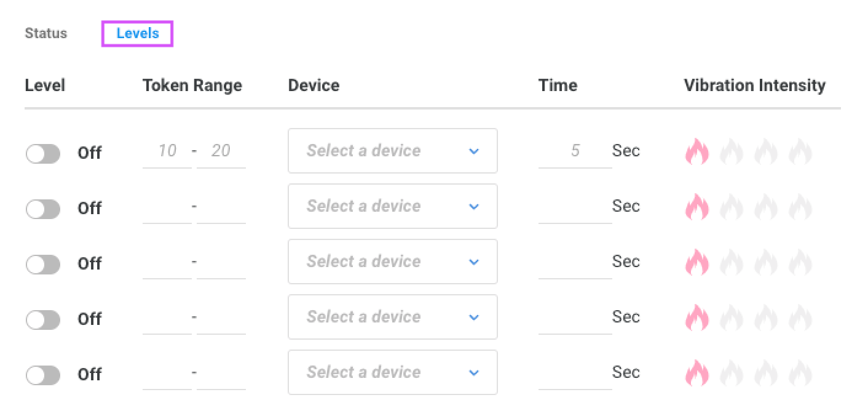
Task: Select third flame in second row
Action: coord(765,207)
